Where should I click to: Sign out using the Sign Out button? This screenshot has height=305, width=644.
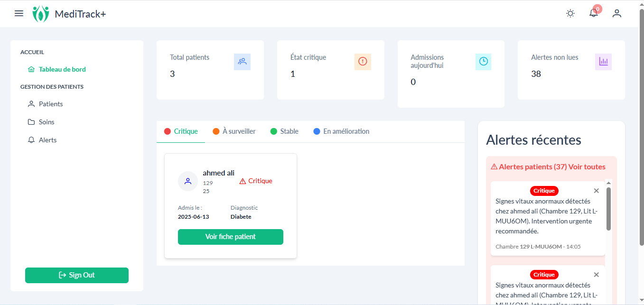[77, 275]
